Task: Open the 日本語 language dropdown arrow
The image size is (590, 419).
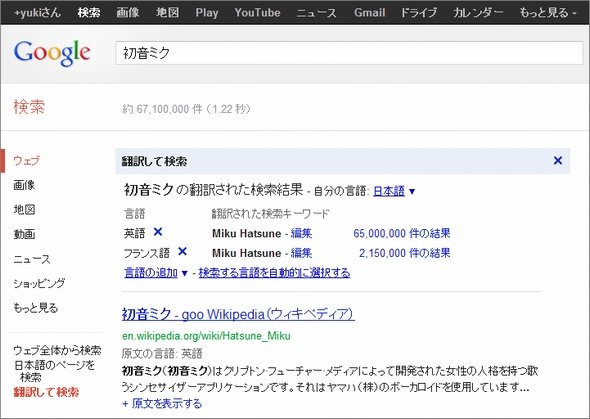Action: click(412, 192)
